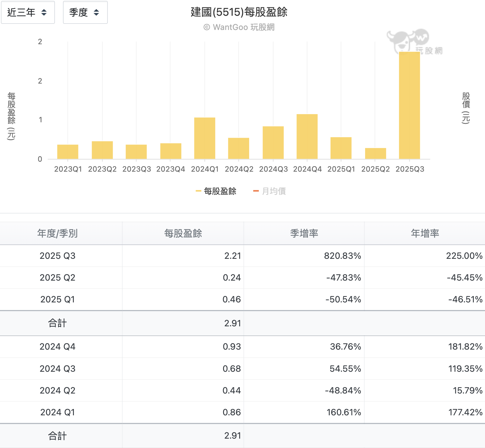Select the 2024Q4 bar in chart
The height and width of the screenshot is (448, 485).
point(307,137)
